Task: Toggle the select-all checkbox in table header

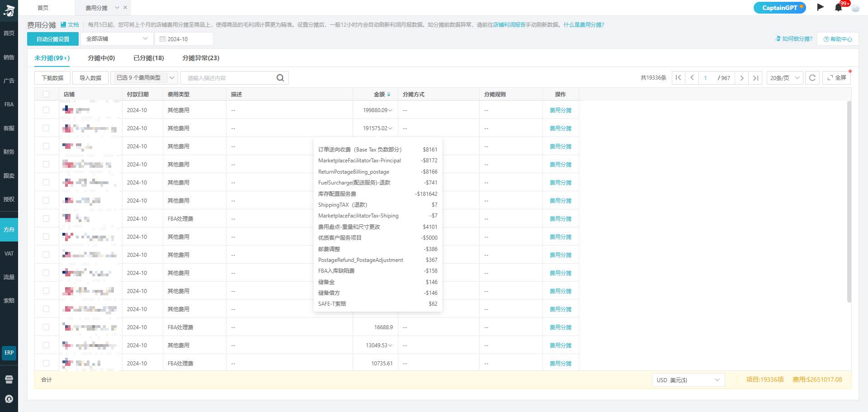Action: coord(46,94)
